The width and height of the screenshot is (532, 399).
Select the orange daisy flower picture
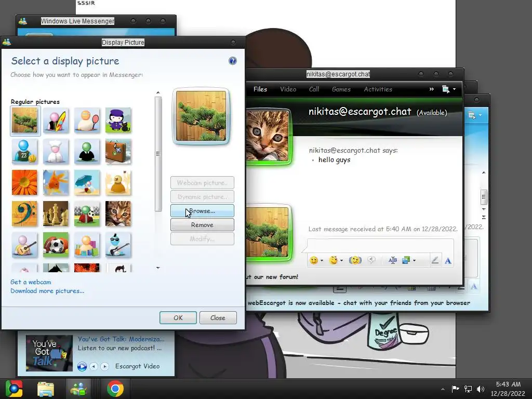point(25,183)
